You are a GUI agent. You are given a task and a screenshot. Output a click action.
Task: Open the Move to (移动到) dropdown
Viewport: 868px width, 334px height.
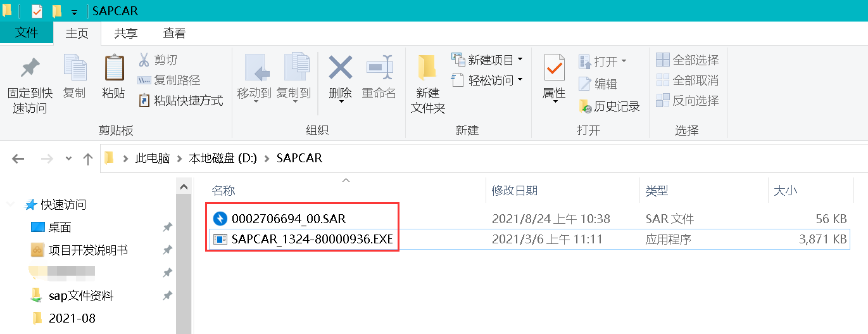[255, 101]
